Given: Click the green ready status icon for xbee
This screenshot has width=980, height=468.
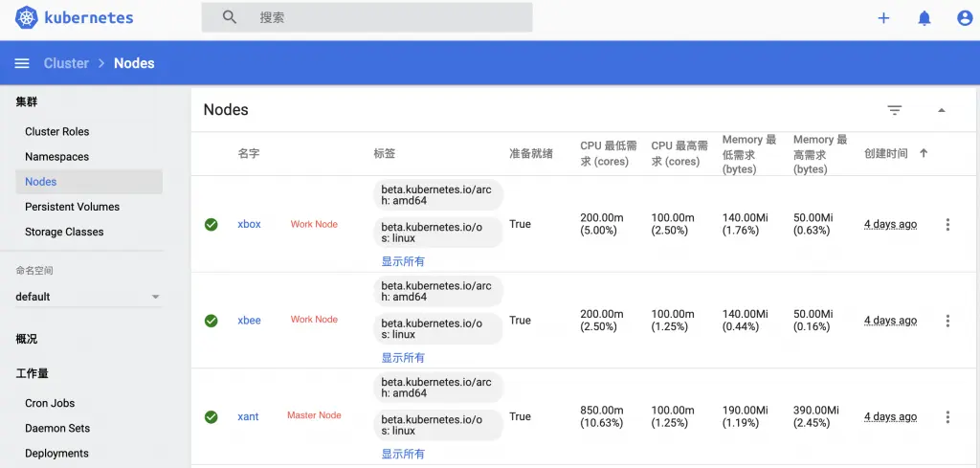Looking at the screenshot, I should point(212,321).
